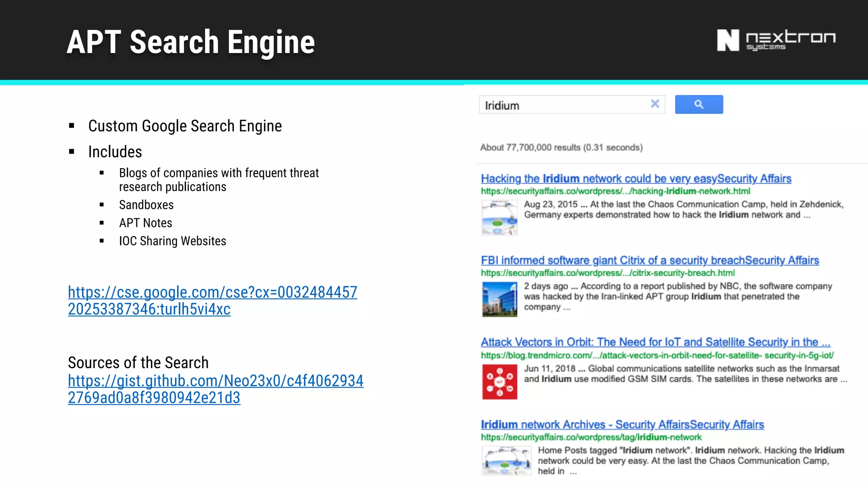Click 'About 77,700,000 results' count text
This screenshot has height=488, width=868.
coord(561,147)
